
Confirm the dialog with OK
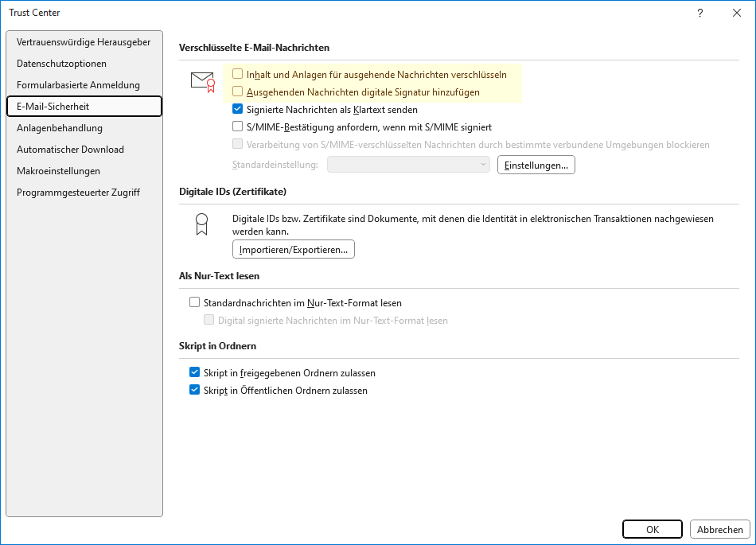pyautogui.click(x=653, y=529)
